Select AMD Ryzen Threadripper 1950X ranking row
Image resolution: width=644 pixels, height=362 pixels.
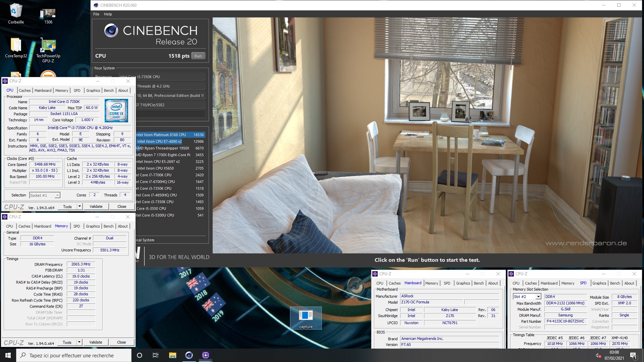coord(170,148)
